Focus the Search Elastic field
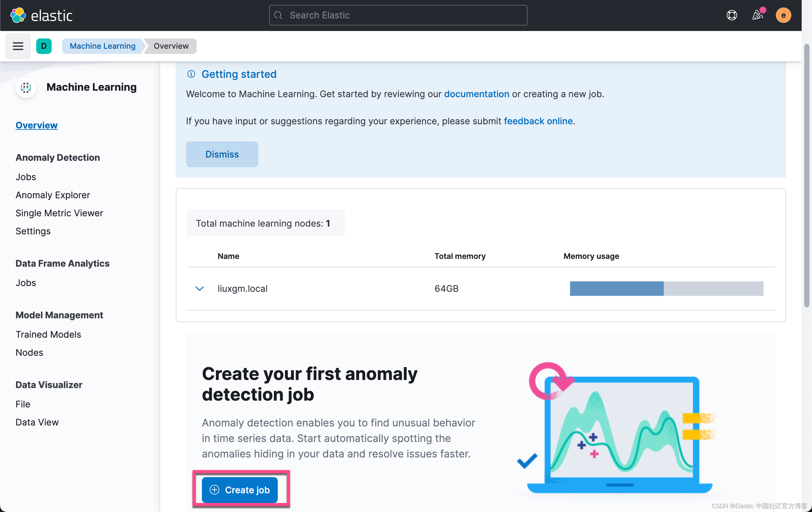This screenshot has height=512, width=812. coord(398,15)
